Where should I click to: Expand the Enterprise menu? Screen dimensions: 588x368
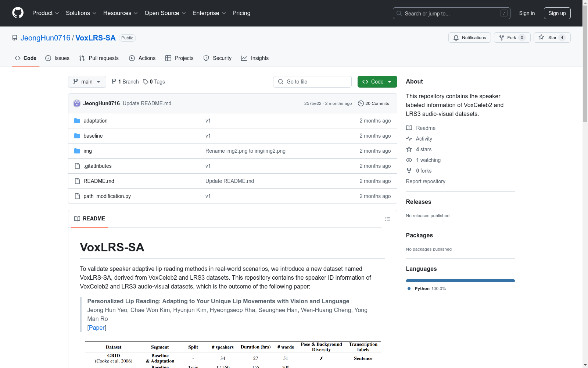click(209, 13)
